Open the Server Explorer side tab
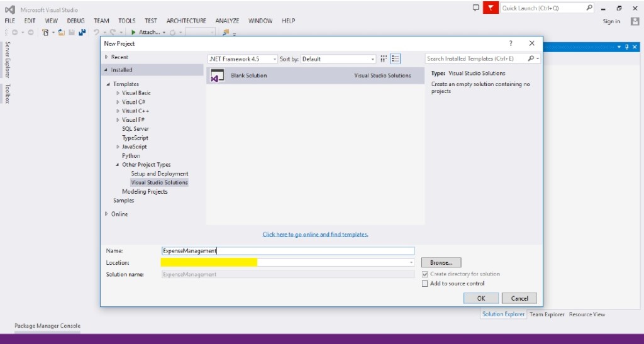 pyautogui.click(x=8, y=60)
